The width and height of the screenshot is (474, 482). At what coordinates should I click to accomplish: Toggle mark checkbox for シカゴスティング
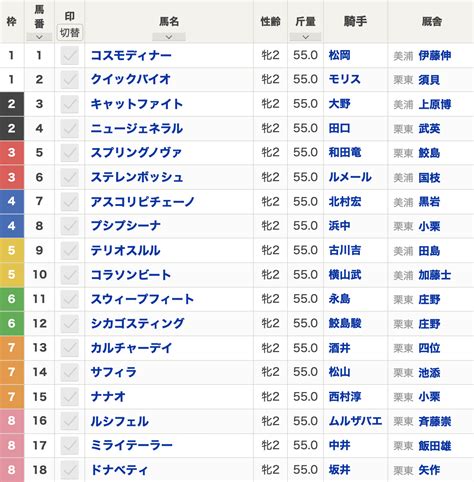tap(70, 323)
